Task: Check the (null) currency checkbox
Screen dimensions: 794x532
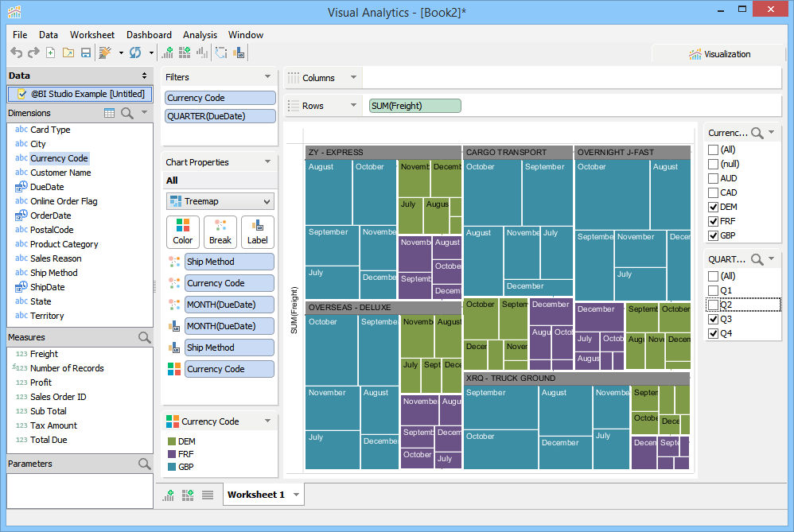Action: 713,164
